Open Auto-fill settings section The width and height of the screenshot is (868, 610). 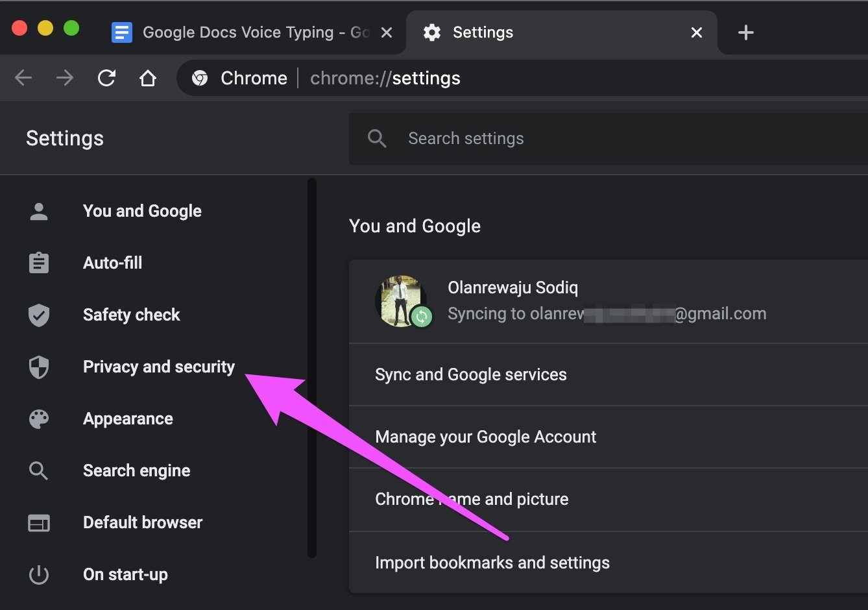112,263
